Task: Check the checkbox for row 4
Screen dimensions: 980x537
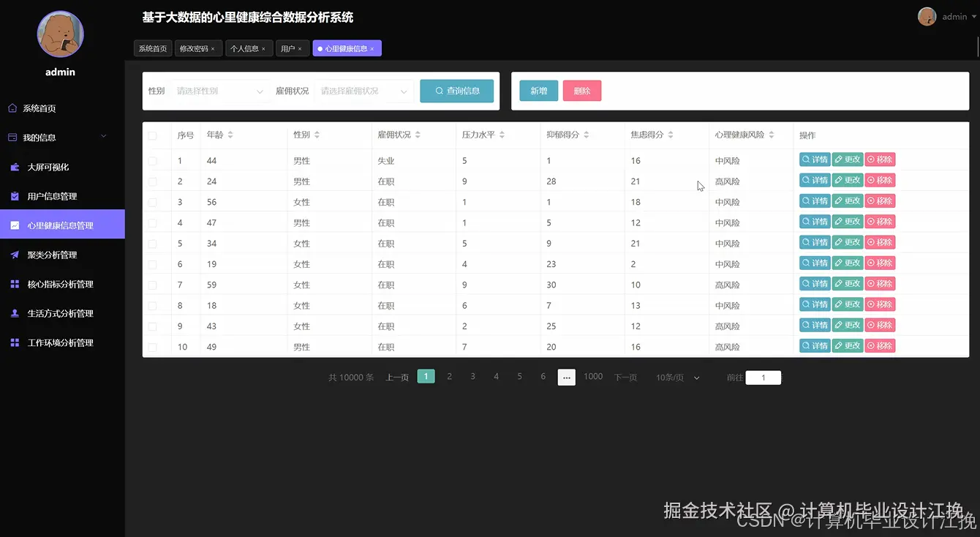Action: click(152, 222)
